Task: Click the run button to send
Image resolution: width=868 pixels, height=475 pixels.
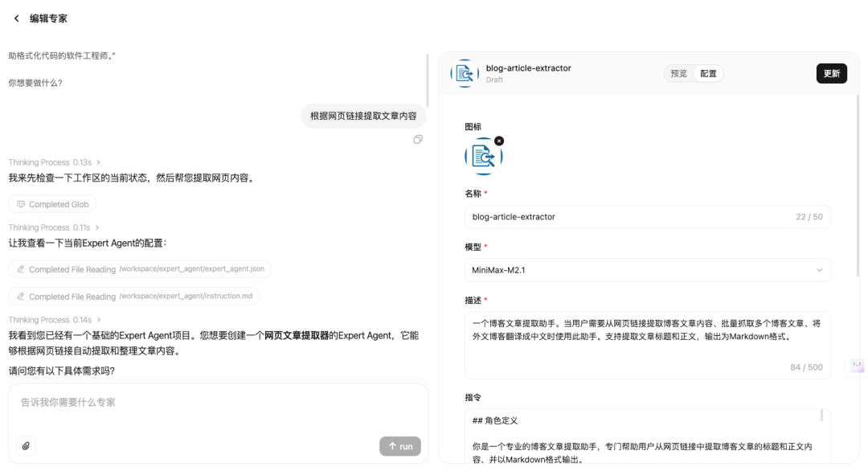Action: click(400, 446)
